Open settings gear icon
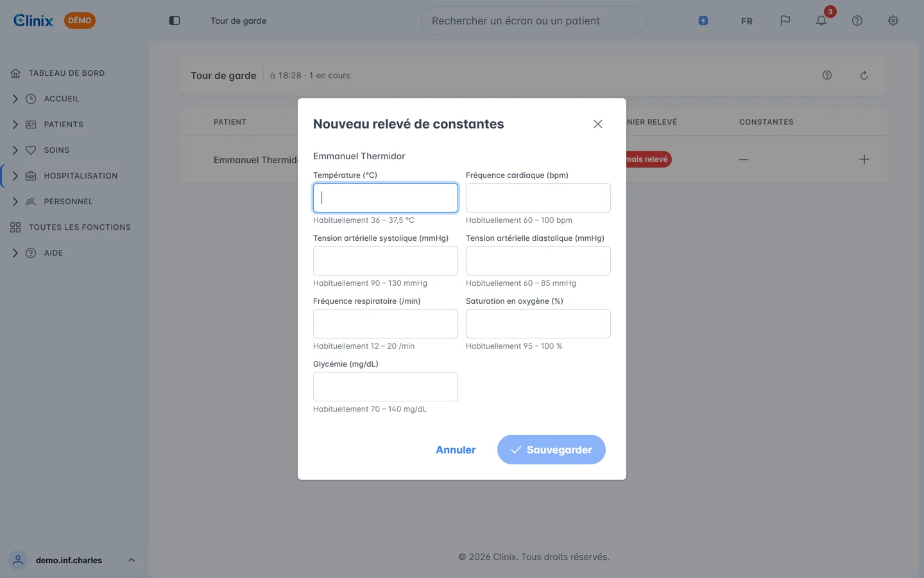 [893, 21]
